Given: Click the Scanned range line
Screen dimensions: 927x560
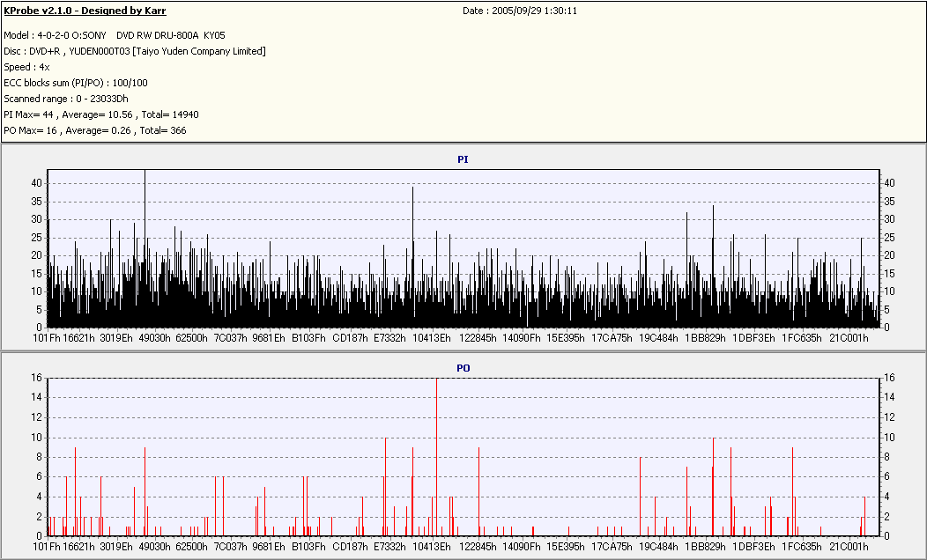Looking at the screenshot, I should (65, 99).
